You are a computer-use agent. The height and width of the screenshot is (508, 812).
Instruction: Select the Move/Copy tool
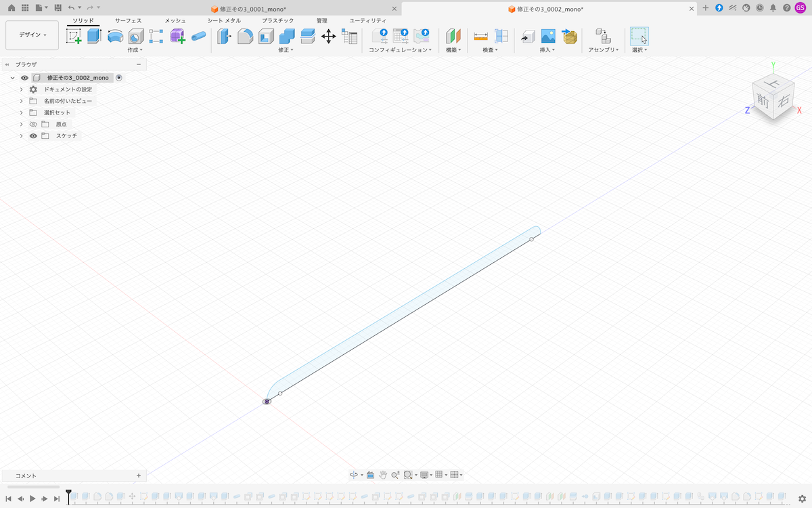[x=328, y=36]
